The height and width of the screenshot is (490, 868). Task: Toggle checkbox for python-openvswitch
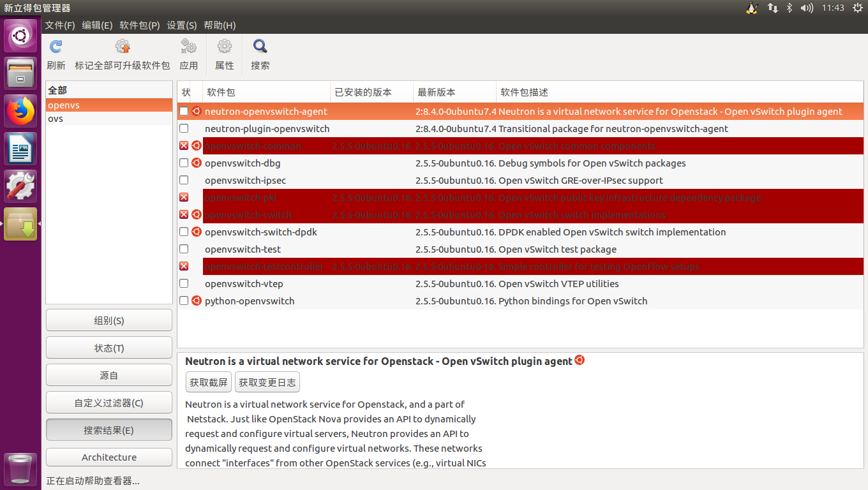pyautogui.click(x=184, y=301)
